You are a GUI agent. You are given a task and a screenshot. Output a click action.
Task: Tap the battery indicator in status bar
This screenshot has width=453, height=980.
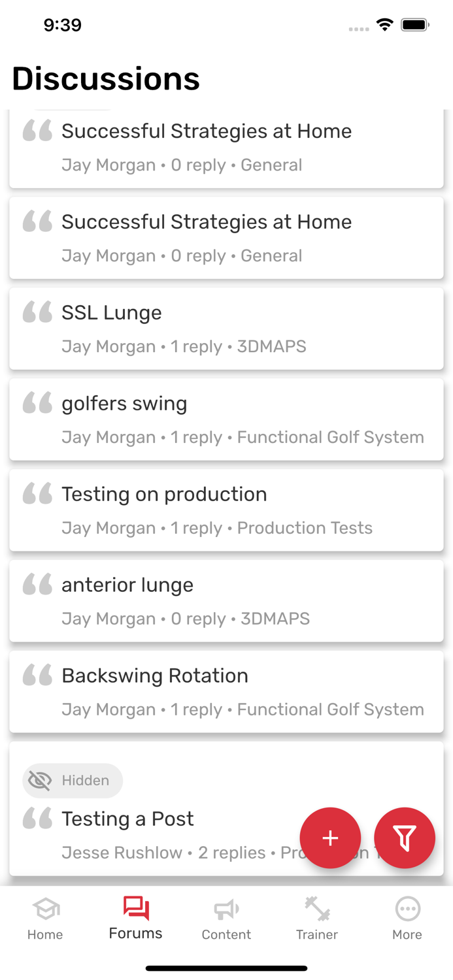[x=414, y=25]
